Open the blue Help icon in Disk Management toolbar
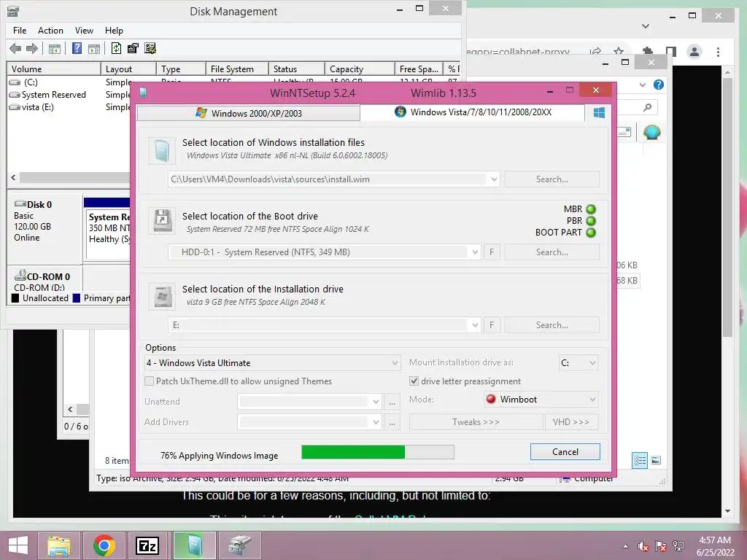 point(77,48)
